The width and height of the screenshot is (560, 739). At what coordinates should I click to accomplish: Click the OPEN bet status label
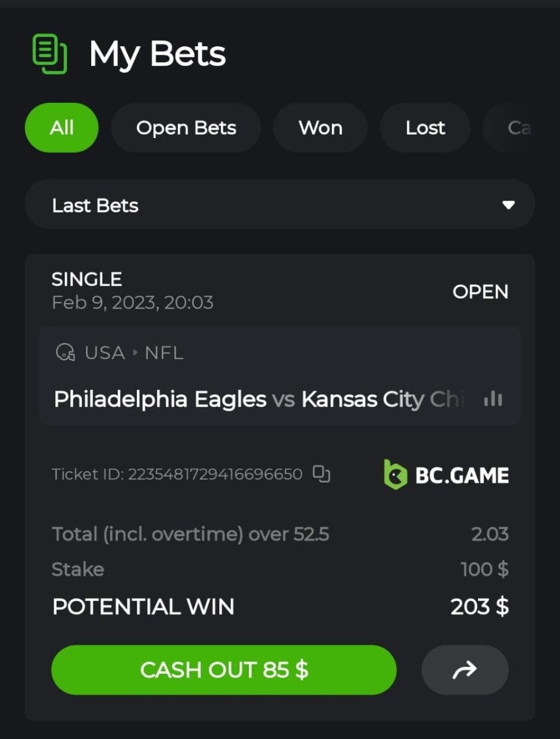481,291
